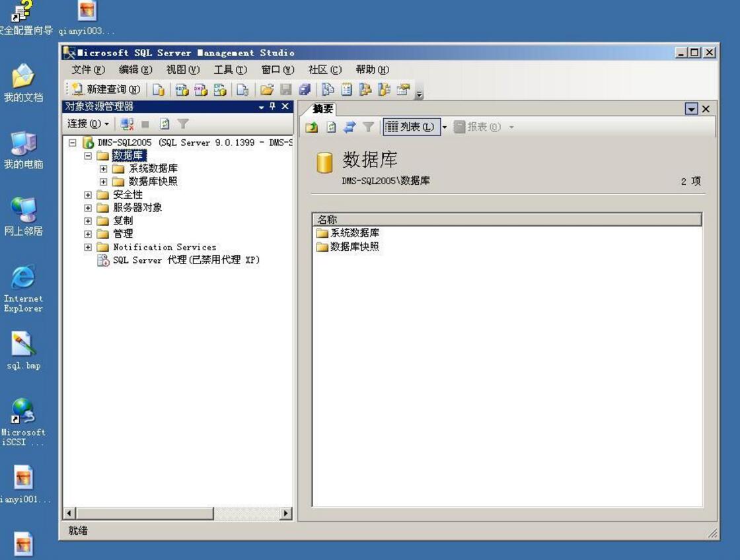Image resolution: width=740 pixels, height=560 pixels.
Task: Expand the 安全性 tree node
Action: coord(88,195)
